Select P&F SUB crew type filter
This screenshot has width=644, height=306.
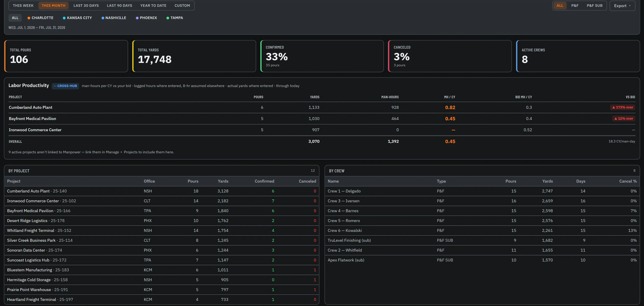[595, 5]
